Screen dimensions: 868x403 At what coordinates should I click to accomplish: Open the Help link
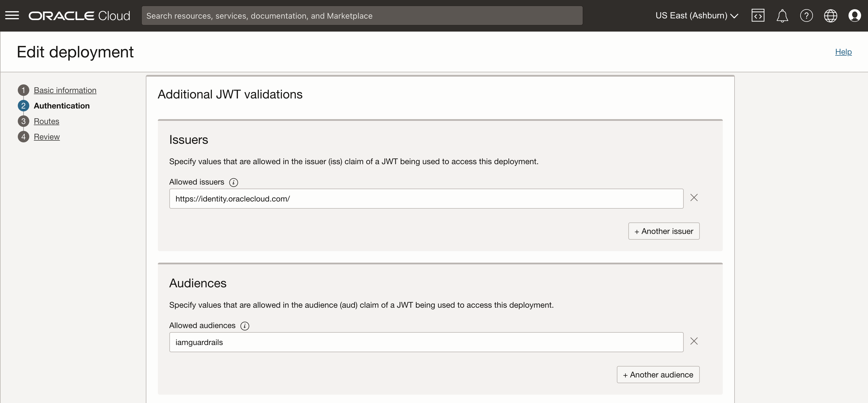(843, 52)
